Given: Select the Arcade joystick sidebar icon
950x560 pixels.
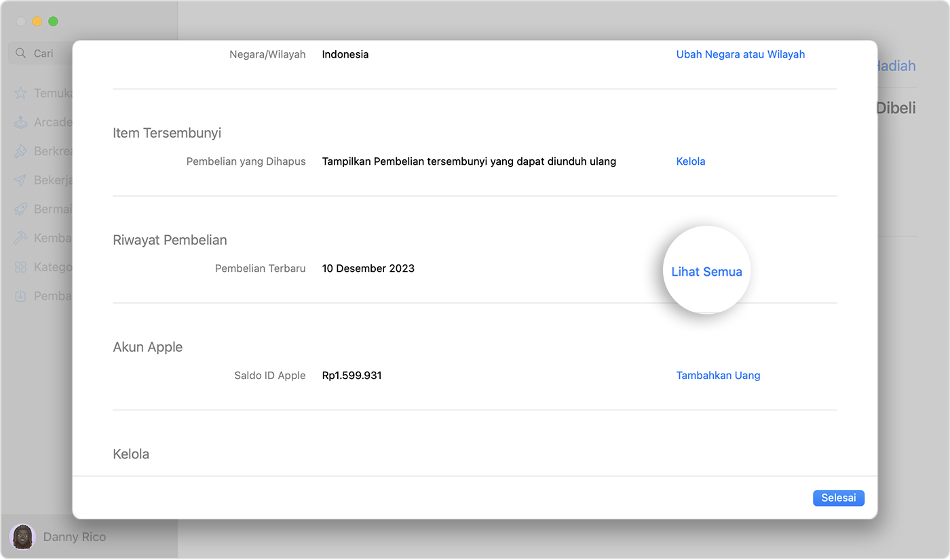Looking at the screenshot, I should point(21,122).
